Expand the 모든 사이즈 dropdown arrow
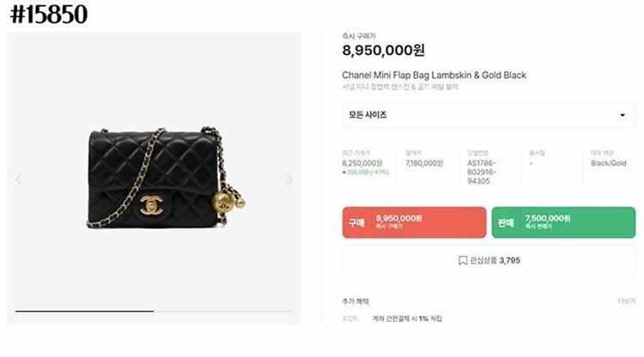This screenshot has height=357, width=644. [x=623, y=115]
